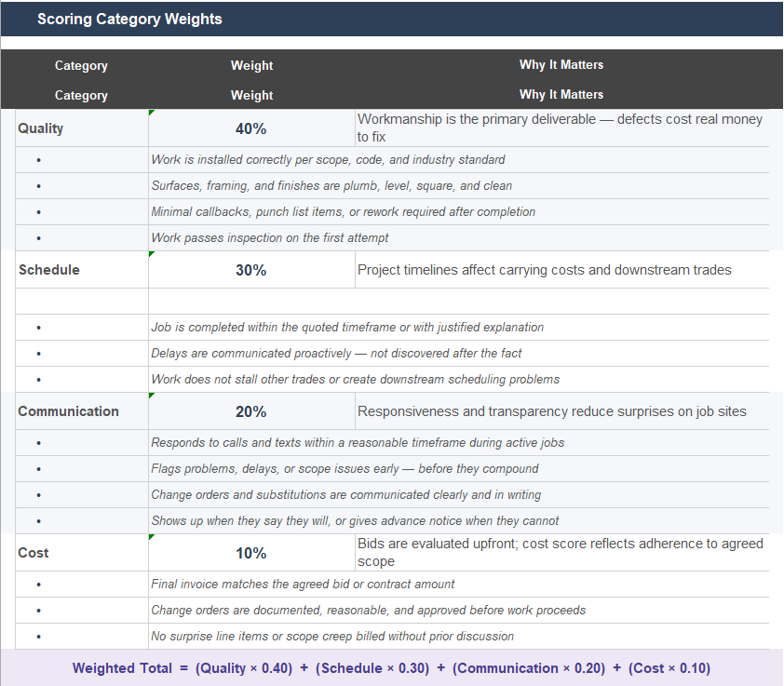Click the empty row below the Schedule weight
Screen dimensions: 784x686
pyautogui.click(x=251, y=300)
